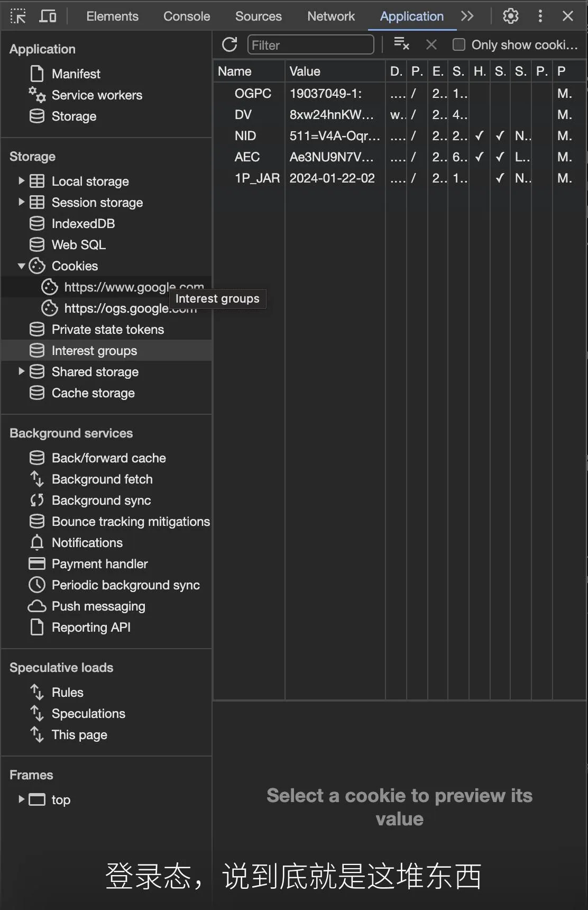This screenshot has width=588, height=910.
Task: Expand the Shared storage tree item
Action: point(22,371)
